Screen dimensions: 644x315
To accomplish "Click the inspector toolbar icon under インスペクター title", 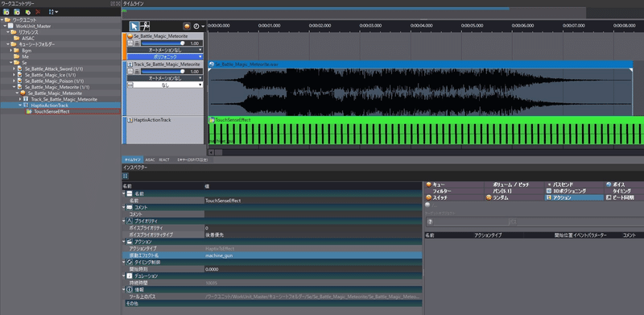I will click(x=126, y=176).
